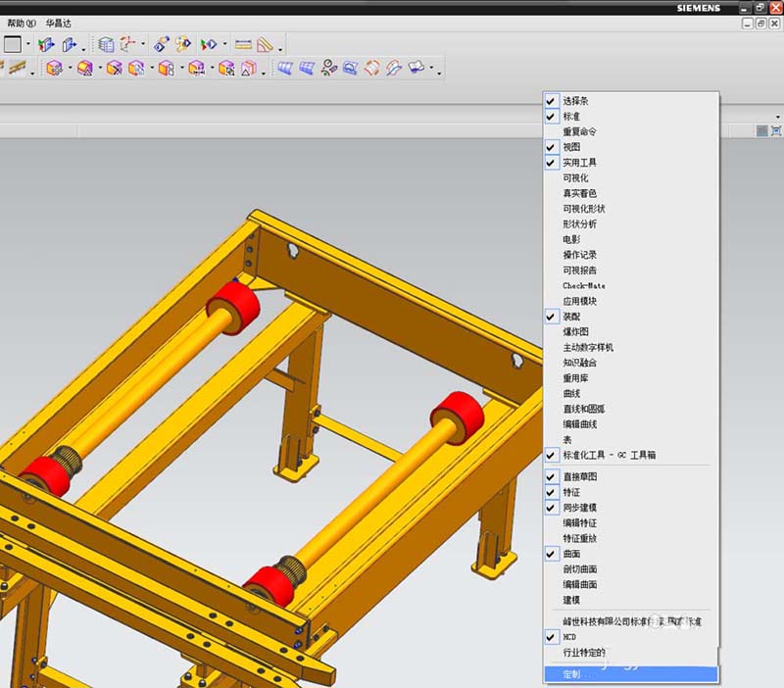784x688 pixels.
Task: Click the Move Face cube icon
Action: (x=54, y=68)
